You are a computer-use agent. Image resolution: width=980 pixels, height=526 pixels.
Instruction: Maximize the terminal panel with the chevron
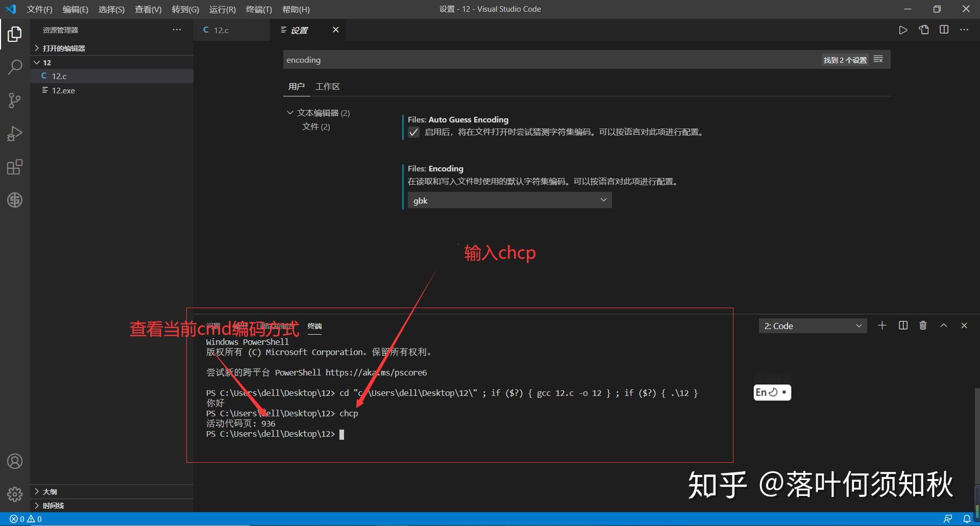tap(944, 325)
